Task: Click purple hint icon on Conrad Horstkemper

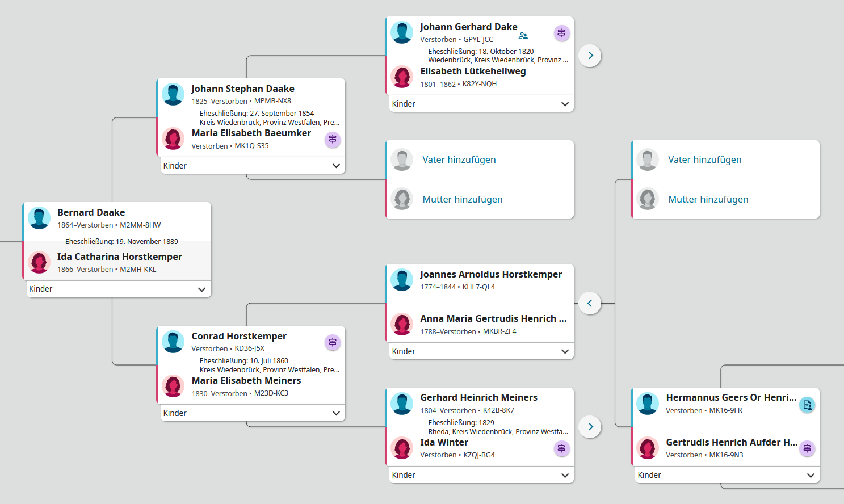Action: tap(333, 342)
